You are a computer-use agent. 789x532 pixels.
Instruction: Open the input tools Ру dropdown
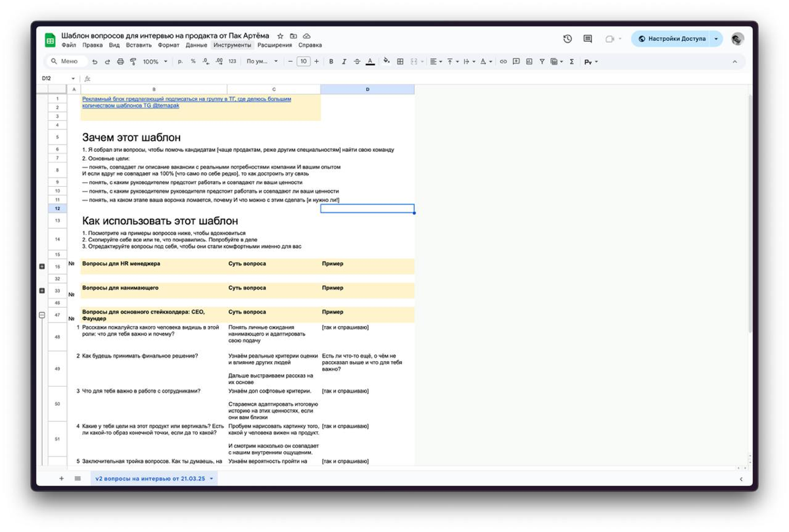coord(590,62)
